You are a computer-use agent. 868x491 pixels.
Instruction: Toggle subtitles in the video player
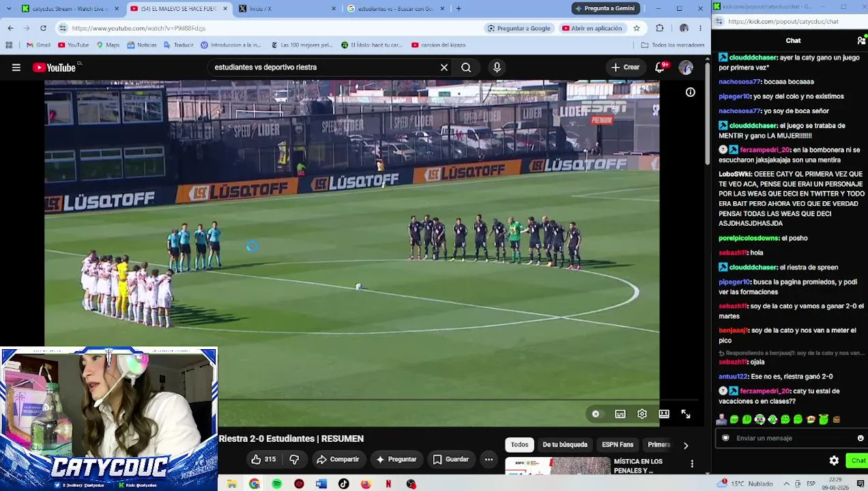620,414
